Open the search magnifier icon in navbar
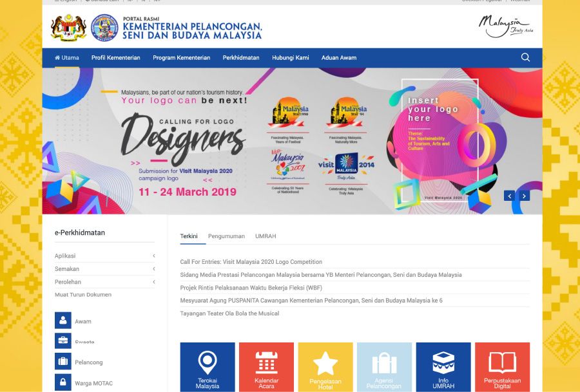This screenshot has width=580, height=392. (x=525, y=57)
